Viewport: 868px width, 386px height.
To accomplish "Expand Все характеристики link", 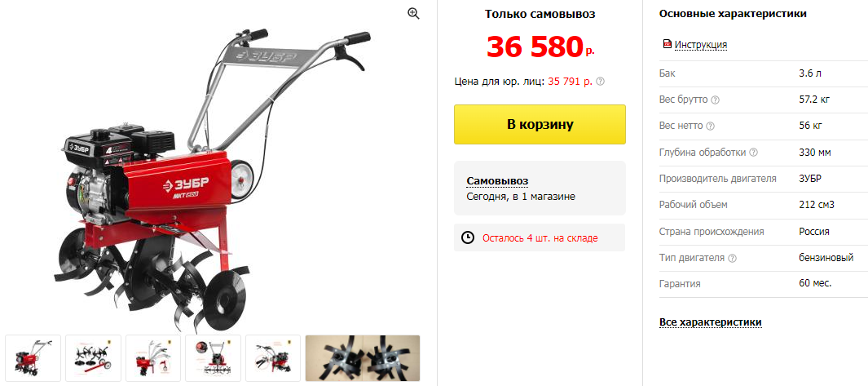I will [710, 322].
